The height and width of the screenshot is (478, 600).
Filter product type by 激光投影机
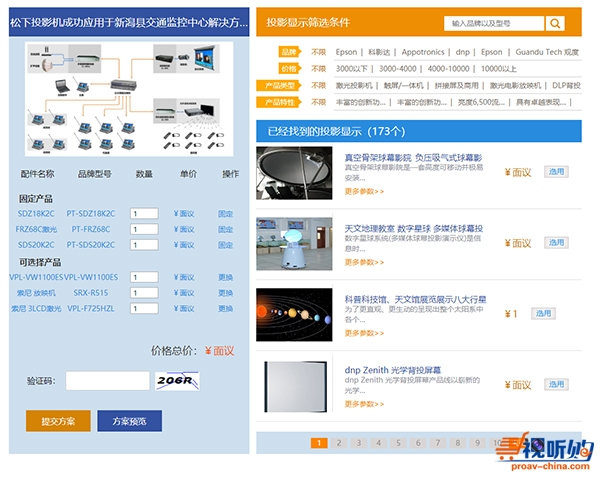[x=354, y=85]
